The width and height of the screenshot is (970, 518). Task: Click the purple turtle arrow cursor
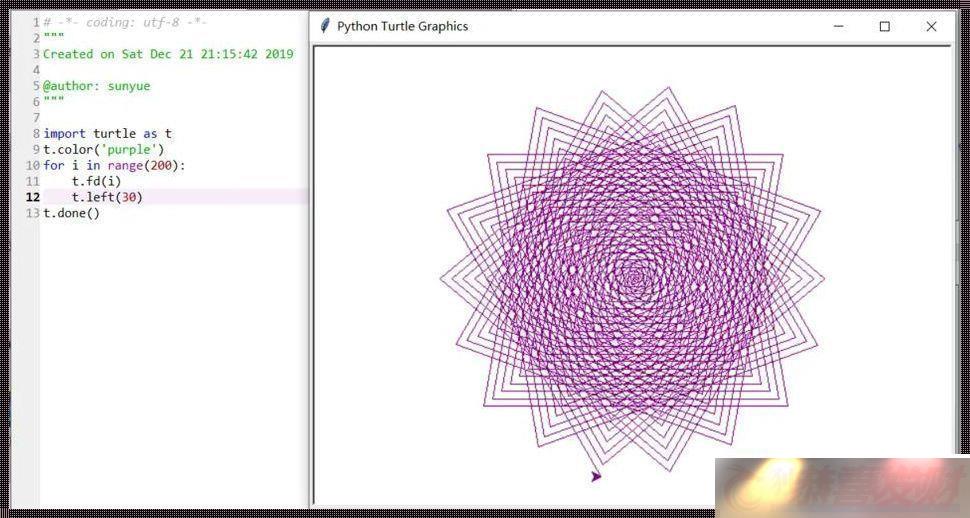596,476
